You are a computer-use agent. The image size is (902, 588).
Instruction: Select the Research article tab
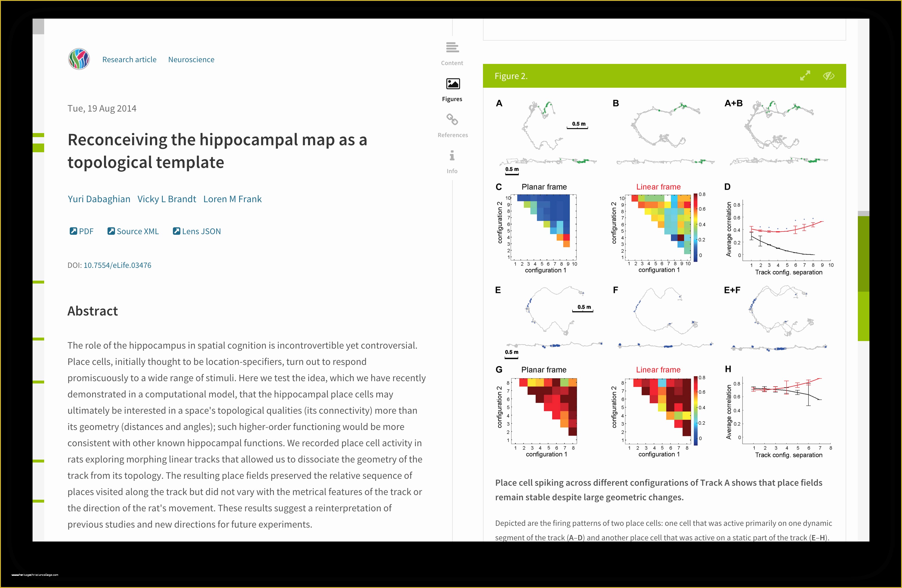click(130, 59)
